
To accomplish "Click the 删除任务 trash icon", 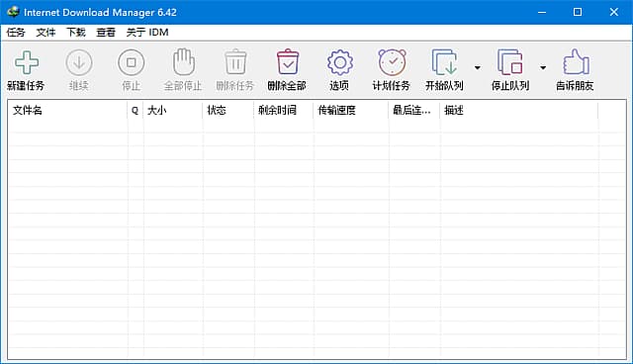I will (x=235, y=62).
